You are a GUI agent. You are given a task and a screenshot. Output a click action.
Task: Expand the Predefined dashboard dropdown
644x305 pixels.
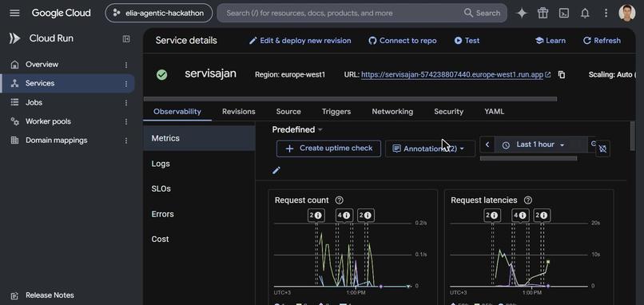pos(297,129)
